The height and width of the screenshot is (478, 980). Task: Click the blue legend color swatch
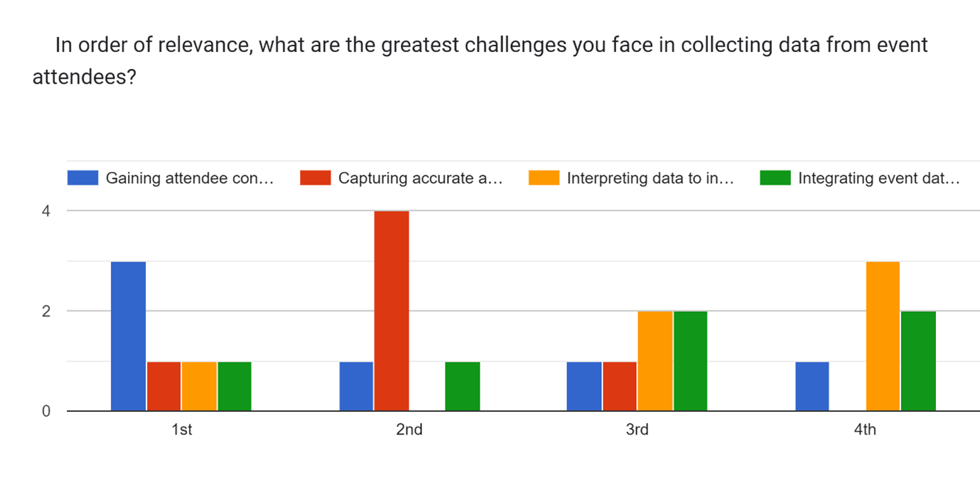click(82, 178)
